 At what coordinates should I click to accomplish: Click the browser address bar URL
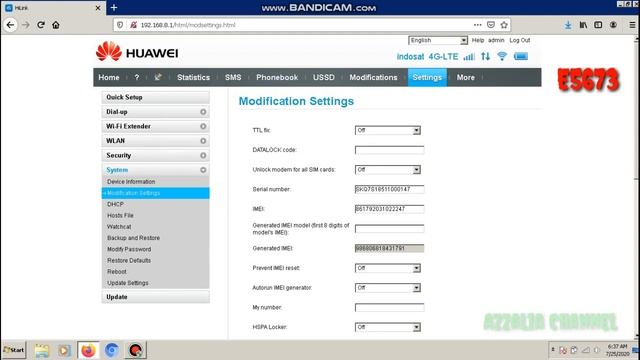click(188, 25)
